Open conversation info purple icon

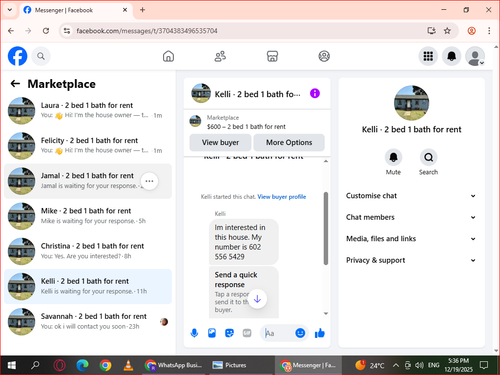coord(315,93)
